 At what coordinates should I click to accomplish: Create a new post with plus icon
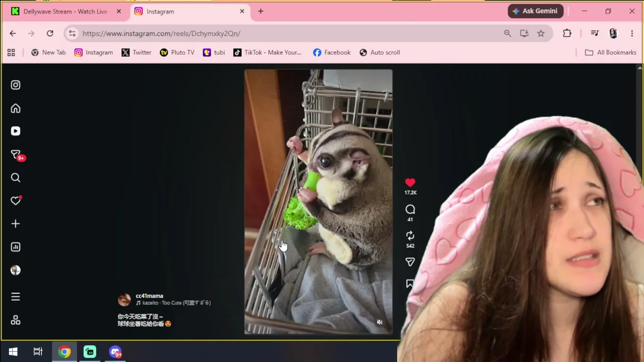click(16, 224)
